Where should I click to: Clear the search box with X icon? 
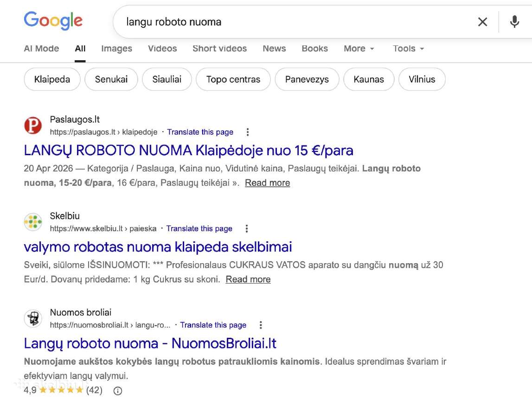coord(482,22)
